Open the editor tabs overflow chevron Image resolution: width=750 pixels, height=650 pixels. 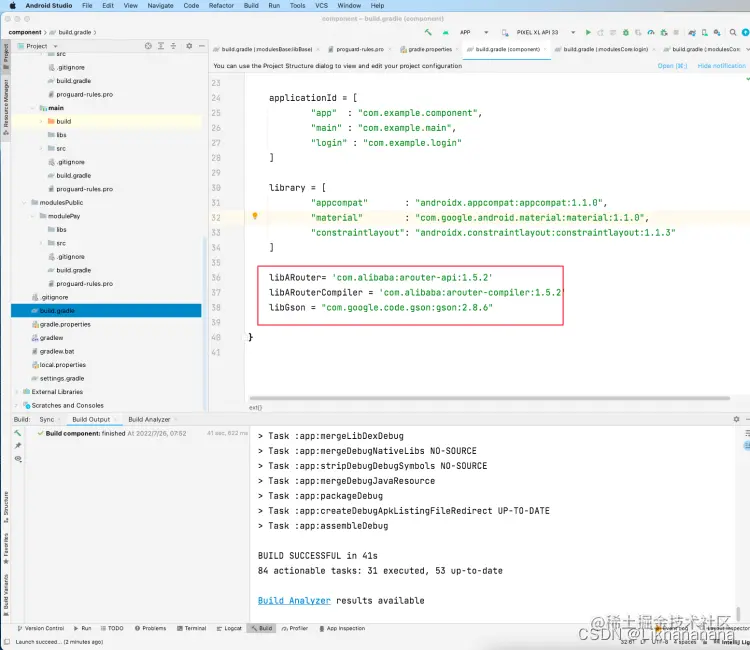coord(747,49)
